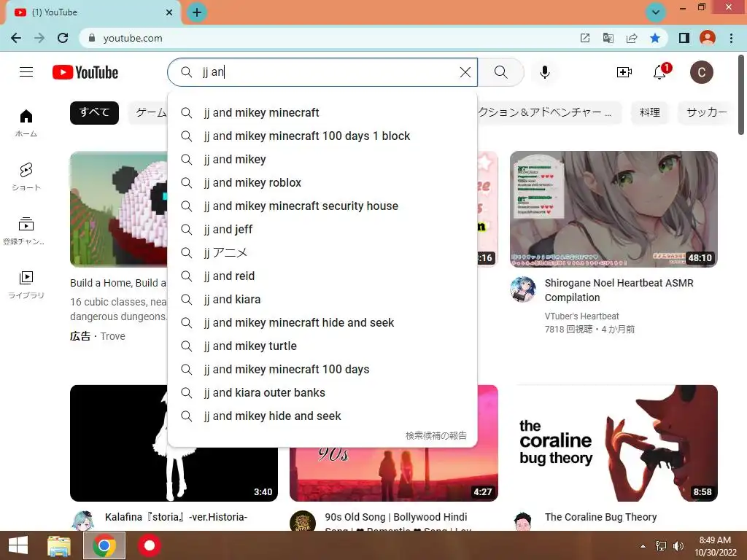Click the 検索候補の報告 report link
This screenshot has width=747, height=560.
pyautogui.click(x=436, y=435)
